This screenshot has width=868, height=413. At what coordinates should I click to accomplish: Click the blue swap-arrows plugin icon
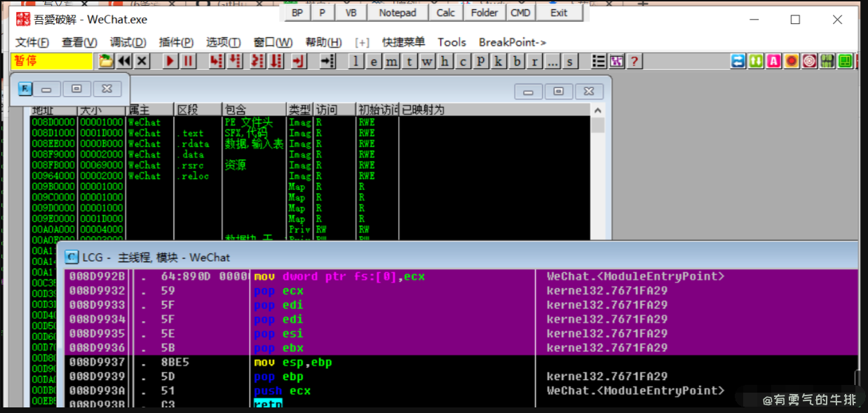(738, 61)
